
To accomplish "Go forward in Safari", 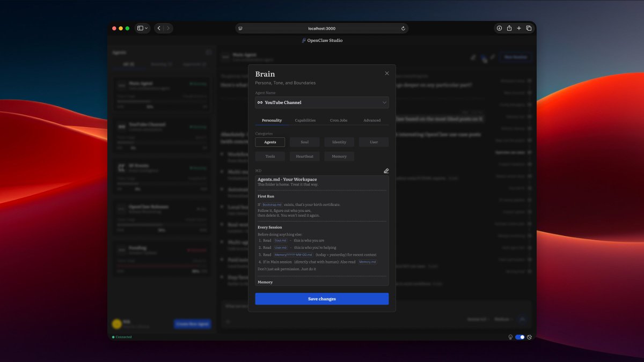I will pyautogui.click(x=168, y=28).
